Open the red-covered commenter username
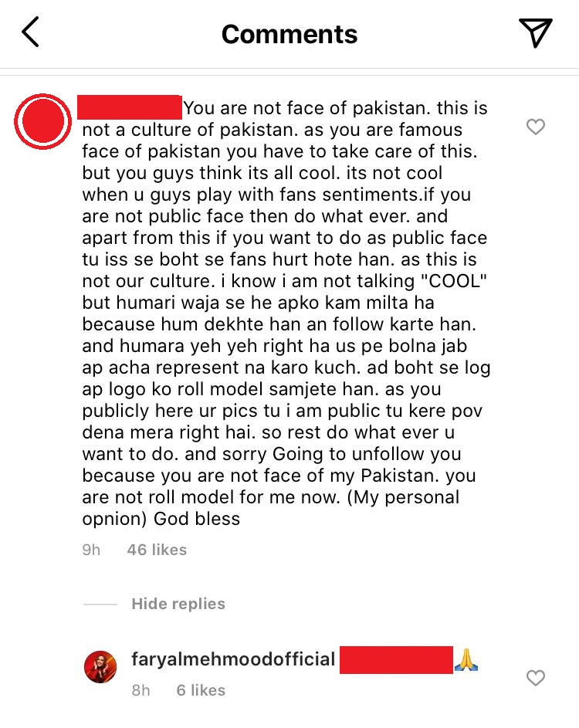The height and width of the screenshot is (728, 579). (x=130, y=107)
